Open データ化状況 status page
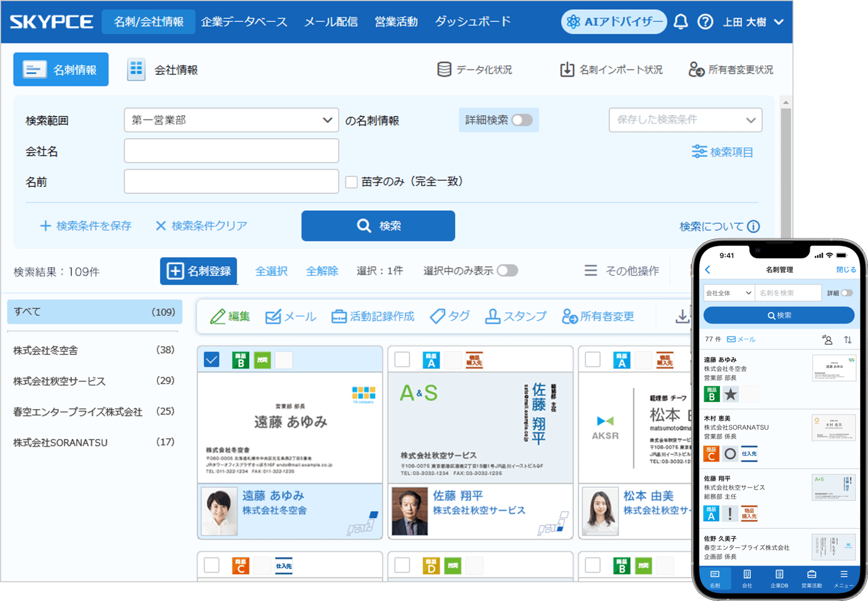The image size is (868, 601). pyautogui.click(x=475, y=69)
